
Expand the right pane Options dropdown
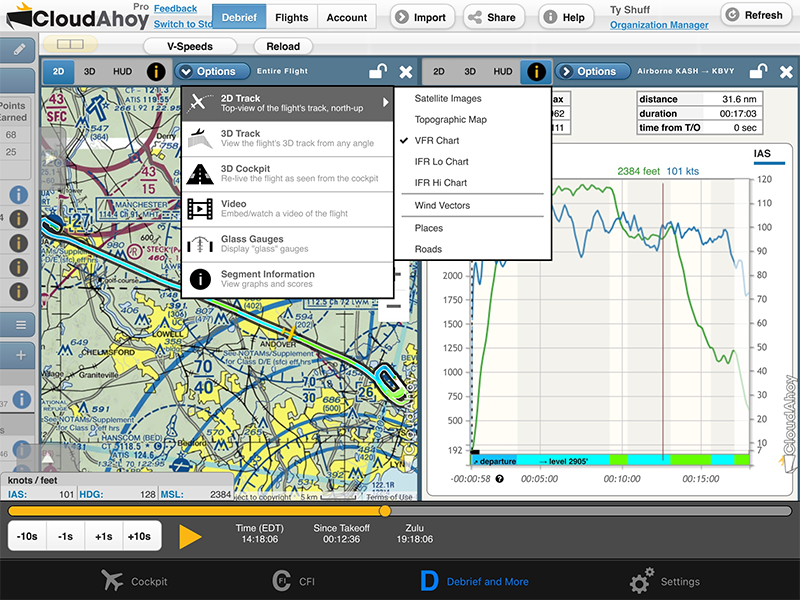592,71
